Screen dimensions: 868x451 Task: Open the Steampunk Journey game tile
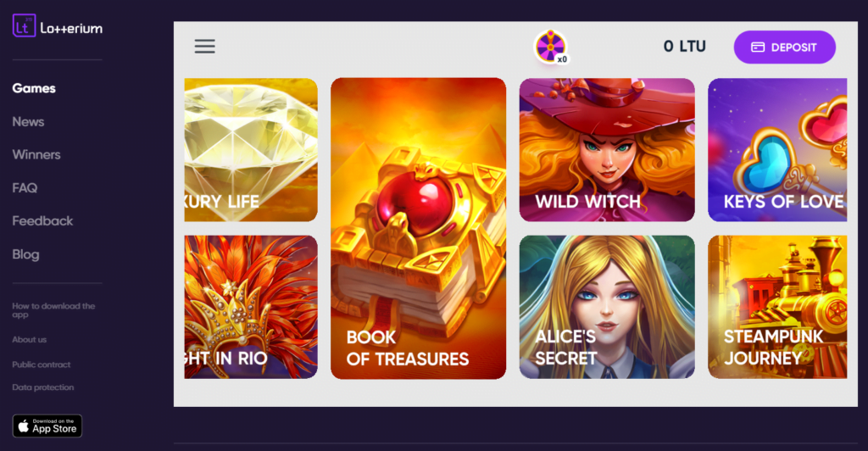point(777,307)
